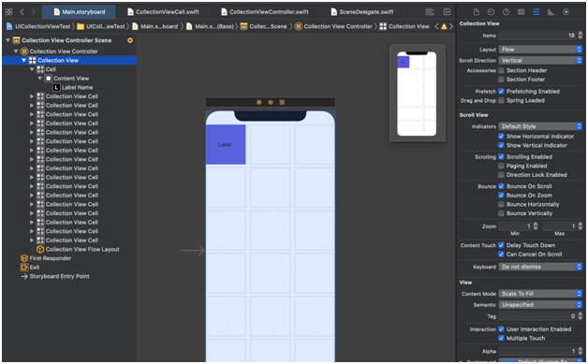Click Collection View Controller breadcrumb
588x364 pixels.
click(333, 26)
